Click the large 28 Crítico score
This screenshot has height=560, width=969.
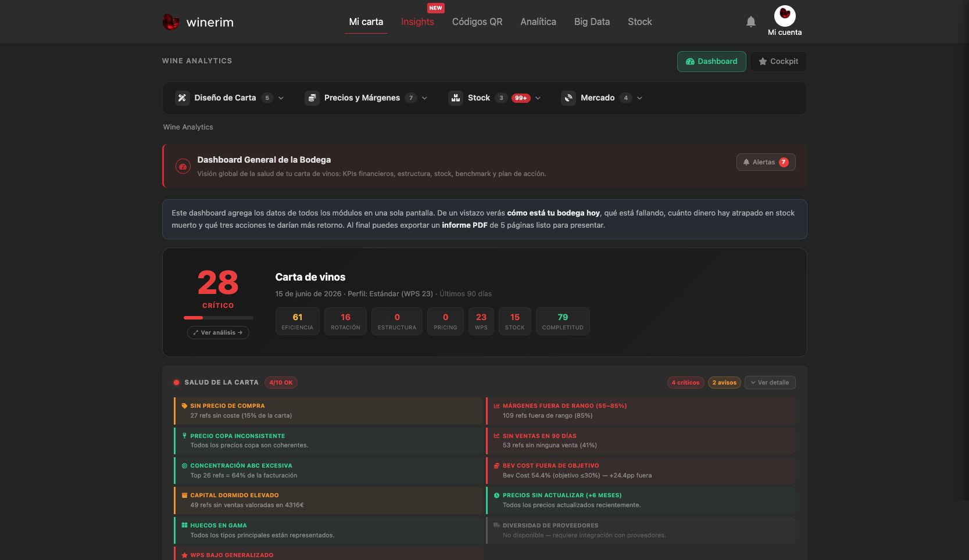point(218,283)
